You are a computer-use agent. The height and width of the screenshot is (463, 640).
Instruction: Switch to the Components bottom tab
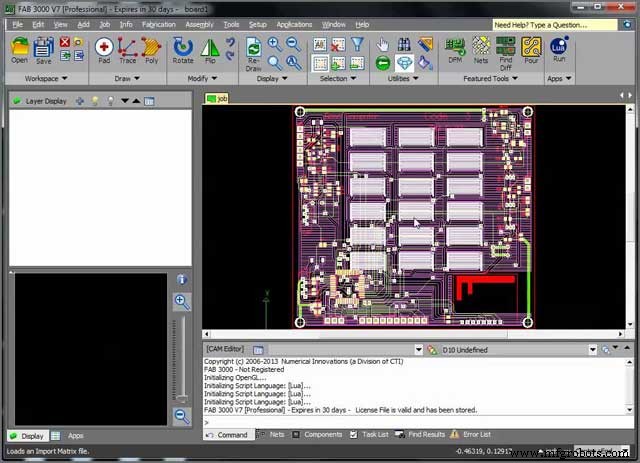tap(318, 435)
